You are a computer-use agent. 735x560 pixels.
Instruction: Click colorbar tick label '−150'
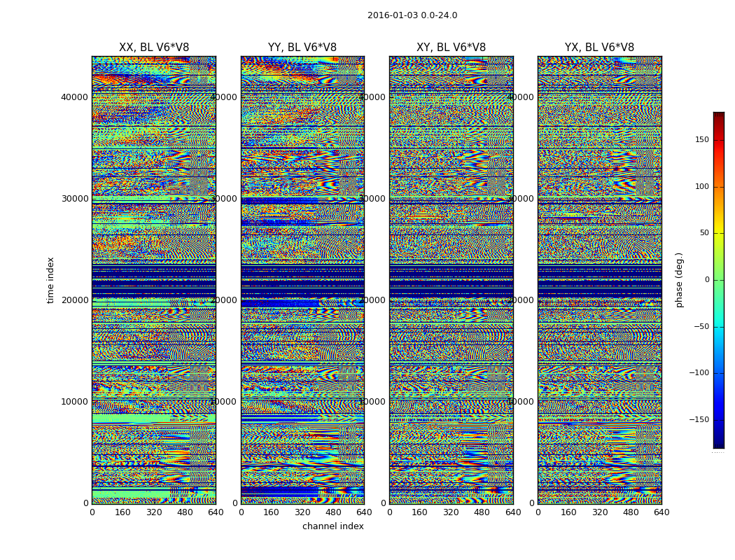tap(699, 419)
